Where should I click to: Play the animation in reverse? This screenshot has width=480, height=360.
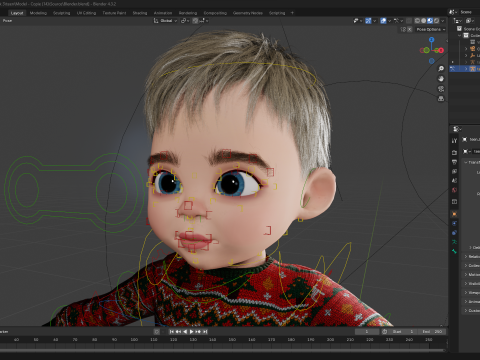(x=185, y=332)
